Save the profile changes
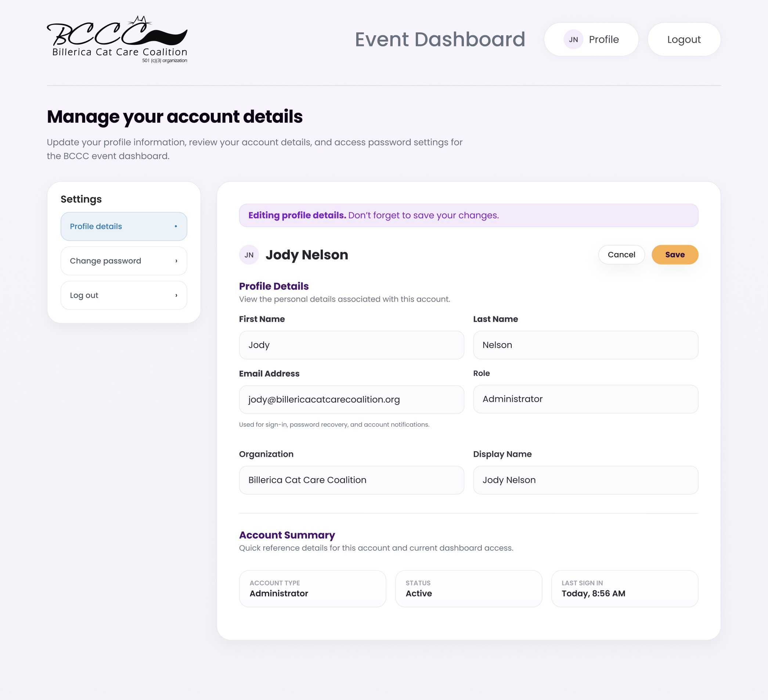Screen dimensions: 768x700 [674, 255]
